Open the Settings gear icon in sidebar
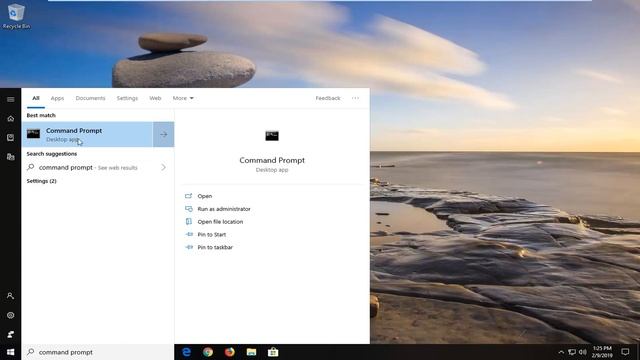 coord(11,315)
